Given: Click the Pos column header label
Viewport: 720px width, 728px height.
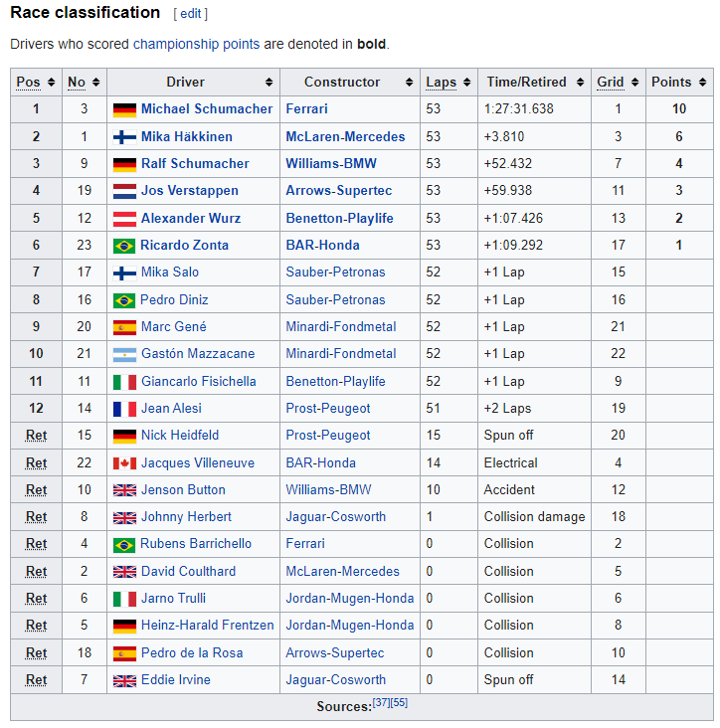Looking at the screenshot, I should pos(28,83).
